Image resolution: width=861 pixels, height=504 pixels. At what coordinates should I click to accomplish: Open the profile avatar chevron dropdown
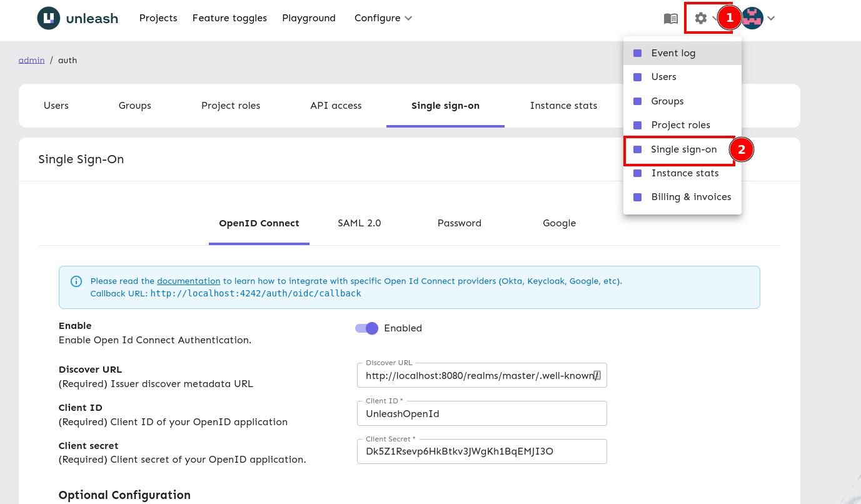click(771, 18)
